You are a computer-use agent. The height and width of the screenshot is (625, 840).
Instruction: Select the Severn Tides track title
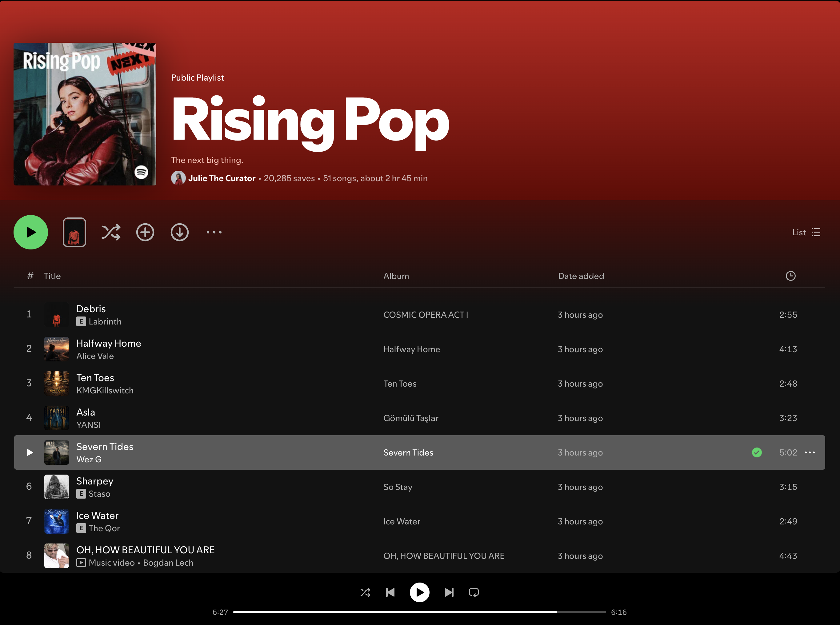point(105,446)
